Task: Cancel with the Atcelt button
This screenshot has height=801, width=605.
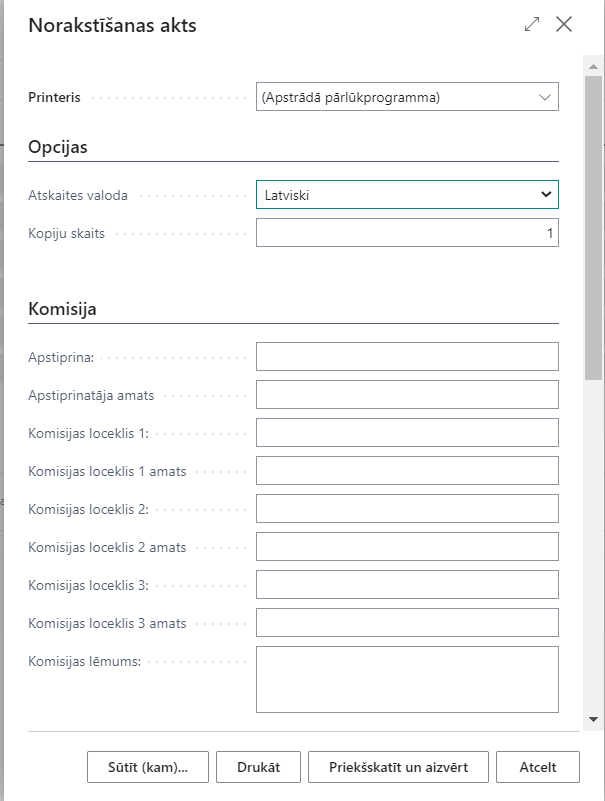Action: pyautogui.click(x=537, y=768)
